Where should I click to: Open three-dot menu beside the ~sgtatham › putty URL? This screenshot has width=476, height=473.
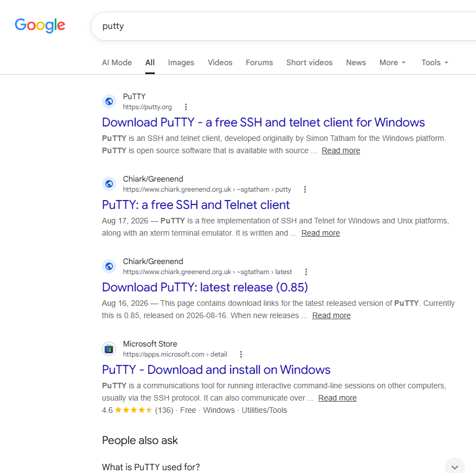[x=305, y=189]
